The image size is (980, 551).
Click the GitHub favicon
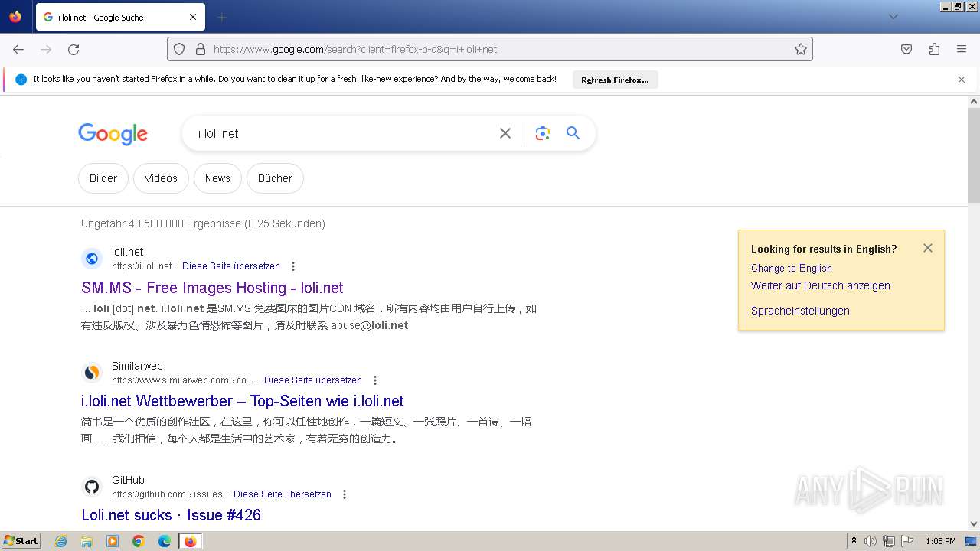[92, 487]
